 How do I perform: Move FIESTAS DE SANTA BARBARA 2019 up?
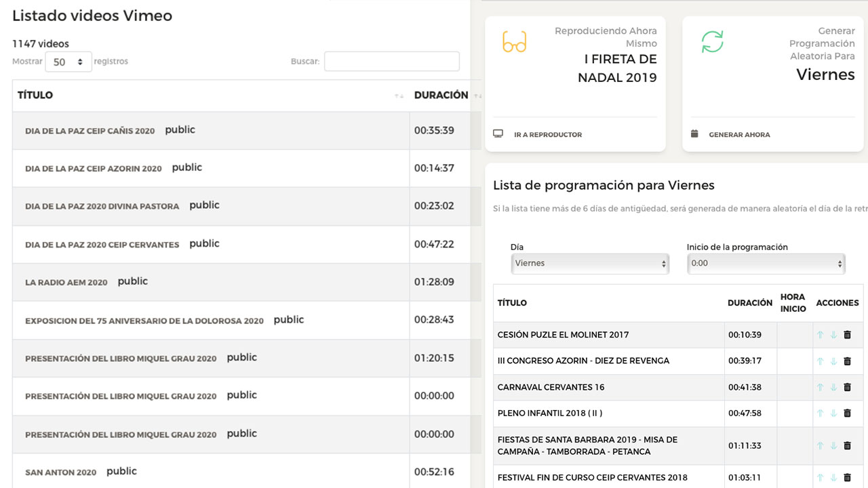tap(820, 446)
